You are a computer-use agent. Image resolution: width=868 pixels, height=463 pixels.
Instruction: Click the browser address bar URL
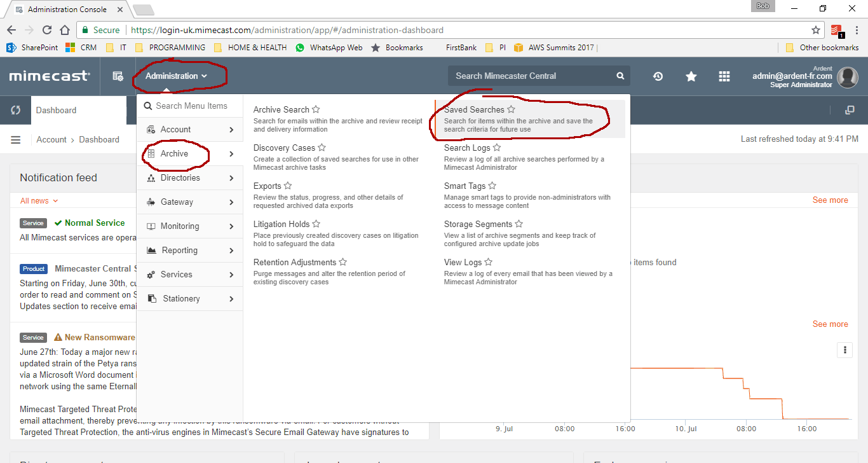click(x=287, y=30)
